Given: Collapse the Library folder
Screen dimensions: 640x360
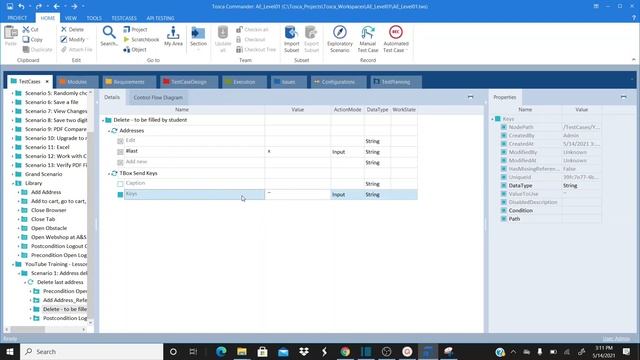Looking at the screenshot, I should (13, 183).
